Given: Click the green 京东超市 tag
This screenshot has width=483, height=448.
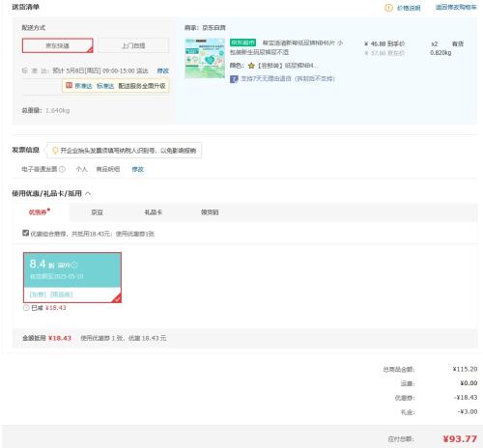Looking at the screenshot, I should click(242, 42).
